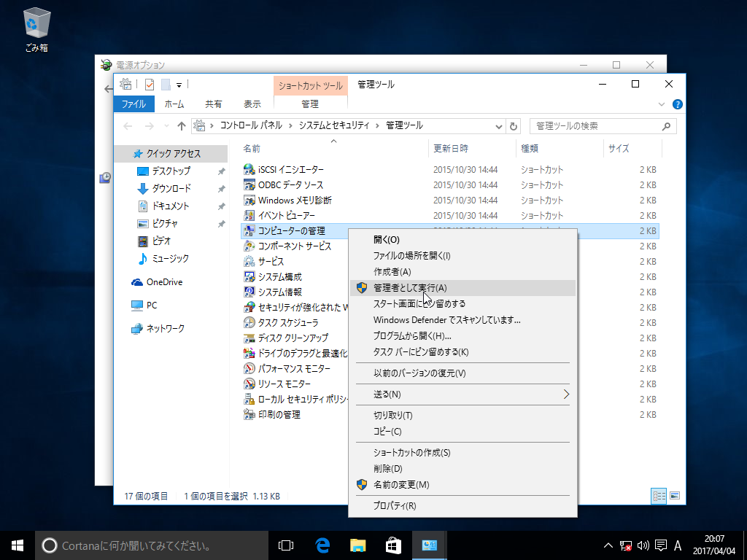Open File Explorer from the taskbar
This screenshot has height=560, width=747.
357,545
